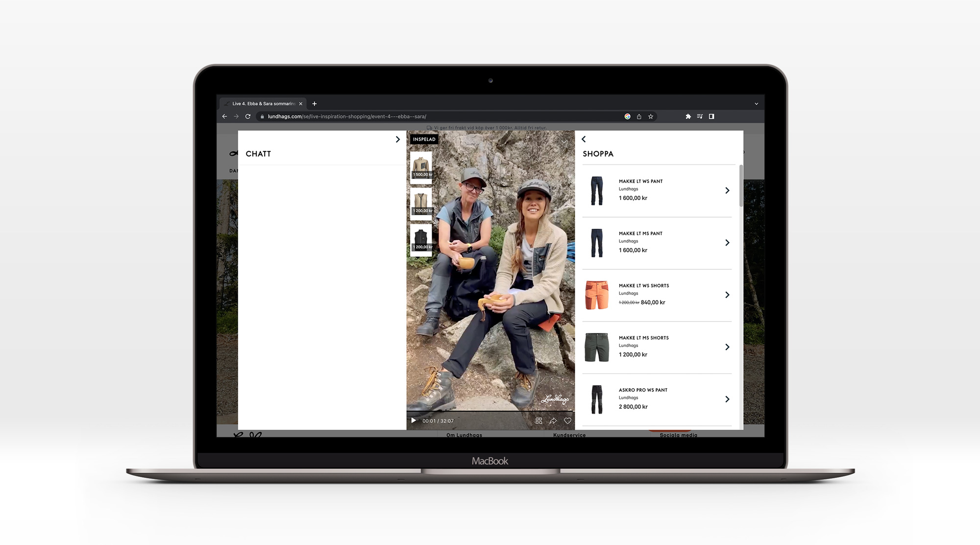The image size is (980, 545).
Task: Open the browser extensions puzzle icon
Action: coord(688,117)
